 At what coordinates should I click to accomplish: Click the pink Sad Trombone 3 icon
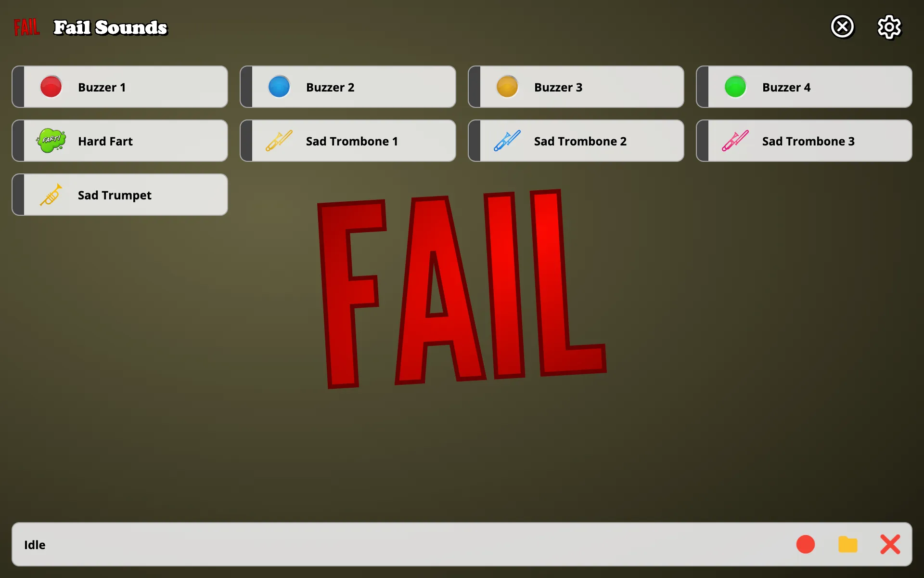point(734,141)
